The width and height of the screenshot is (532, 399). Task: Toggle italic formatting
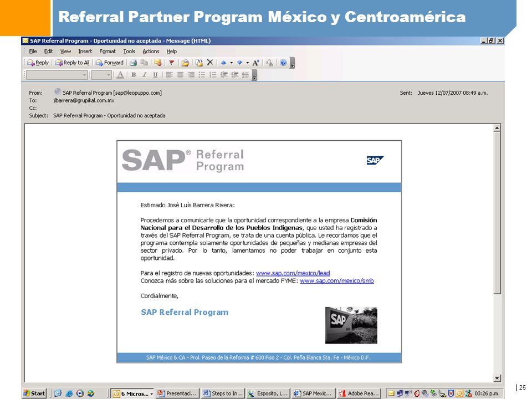click(145, 75)
